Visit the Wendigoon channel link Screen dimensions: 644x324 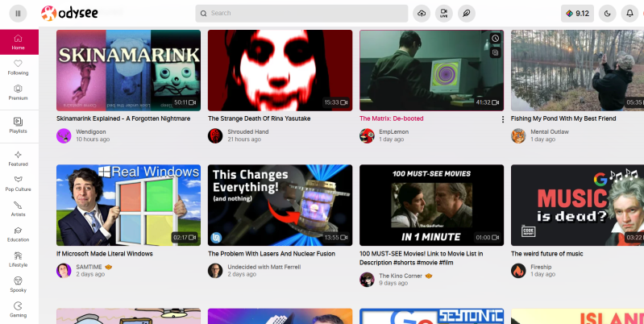91,132
